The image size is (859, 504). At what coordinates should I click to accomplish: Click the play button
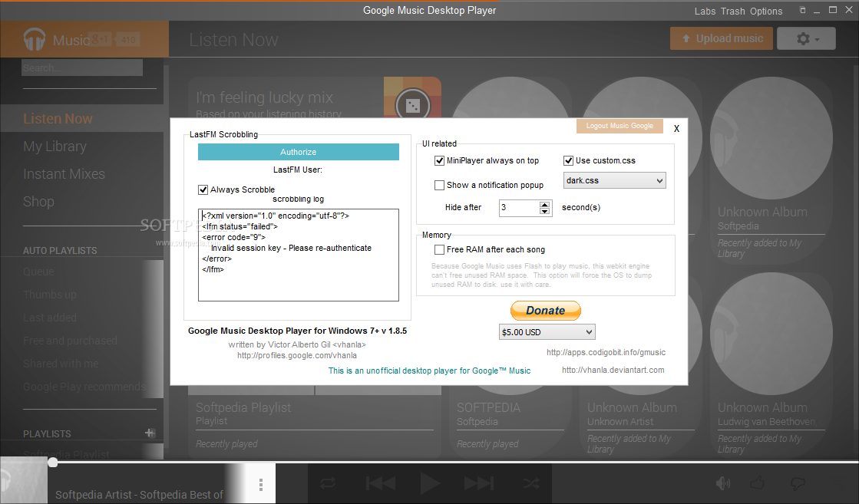(x=430, y=483)
